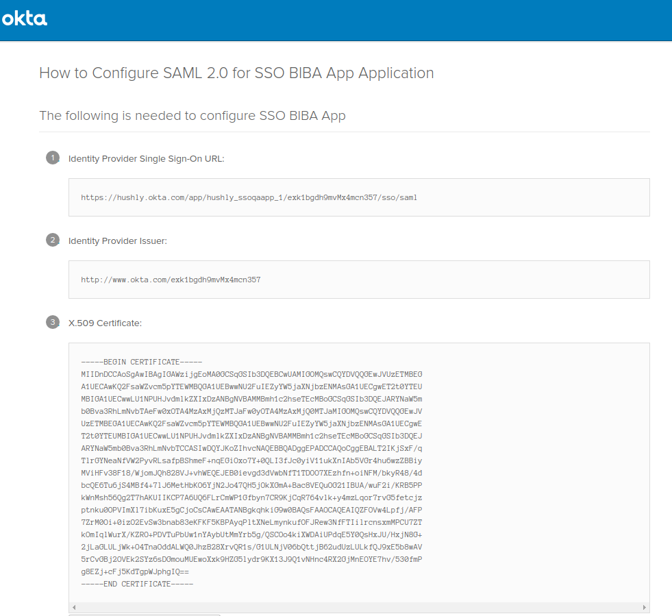Click certificate line starting with 'ARYNaW5mb0Bva3RhLmNvbTCCASIw'
The width and height of the screenshot is (672, 616).
tap(251, 448)
